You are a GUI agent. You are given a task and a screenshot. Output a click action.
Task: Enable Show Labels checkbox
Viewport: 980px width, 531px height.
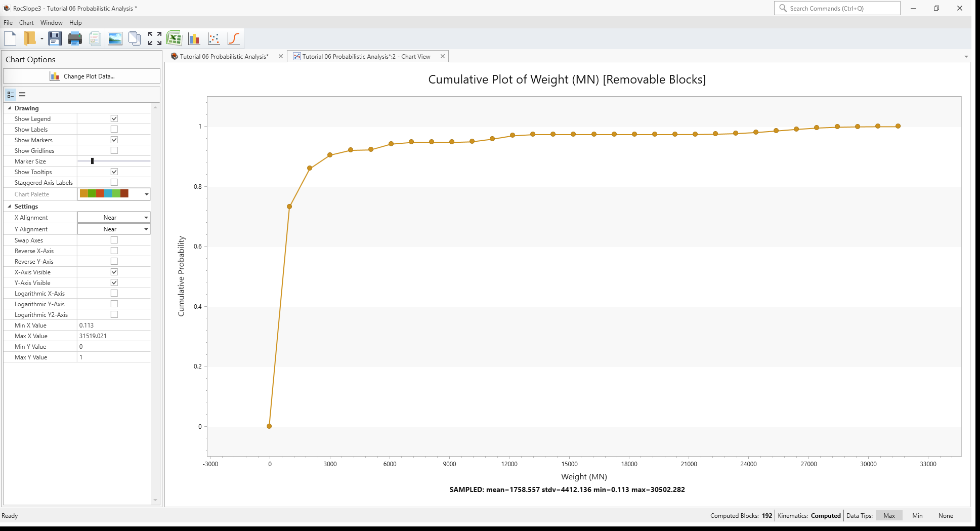point(114,129)
